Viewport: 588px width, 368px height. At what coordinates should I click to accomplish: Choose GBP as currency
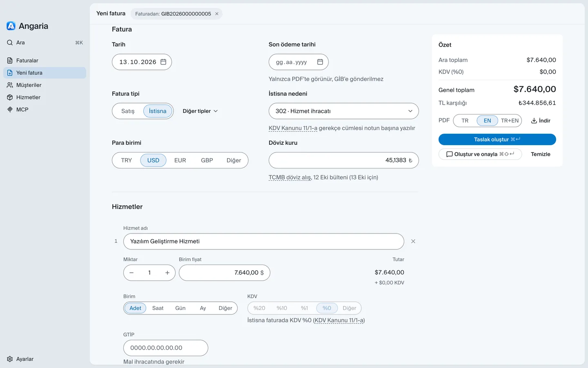click(x=207, y=160)
